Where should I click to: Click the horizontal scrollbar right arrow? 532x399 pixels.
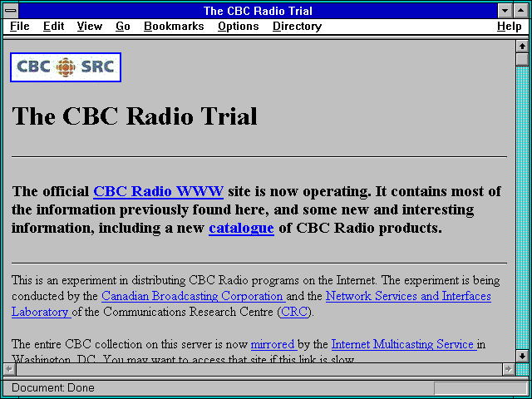tap(508, 369)
